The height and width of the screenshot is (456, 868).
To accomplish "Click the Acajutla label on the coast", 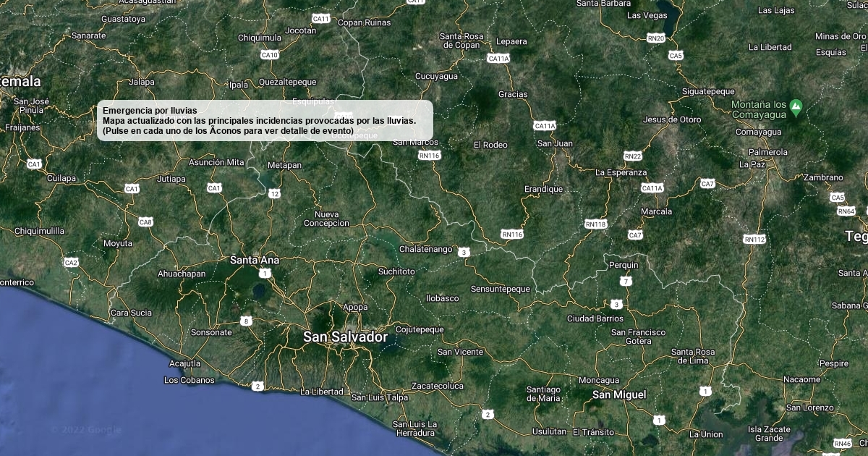I will (184, 363).
